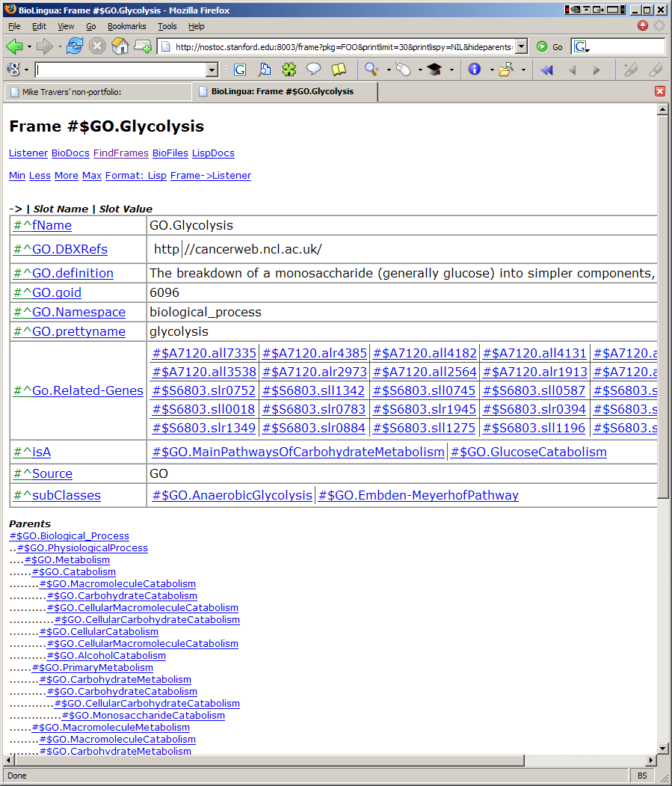Open the Tools menu

167,26
